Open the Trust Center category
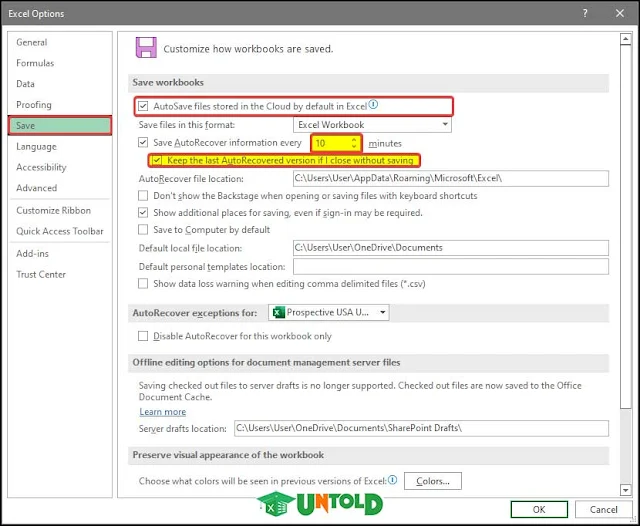Image resolution: width=640 pixels, height=526 pixels. coord(41,275)
